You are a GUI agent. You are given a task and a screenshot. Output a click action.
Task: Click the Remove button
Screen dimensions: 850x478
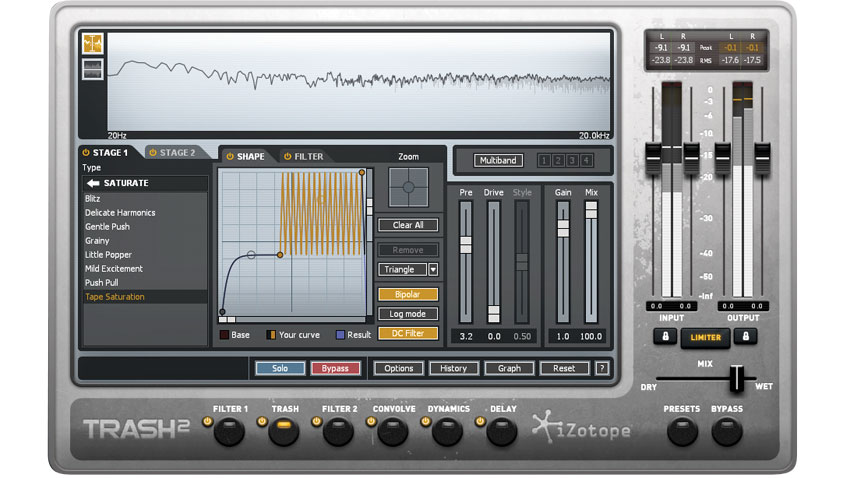coord(408,250)
